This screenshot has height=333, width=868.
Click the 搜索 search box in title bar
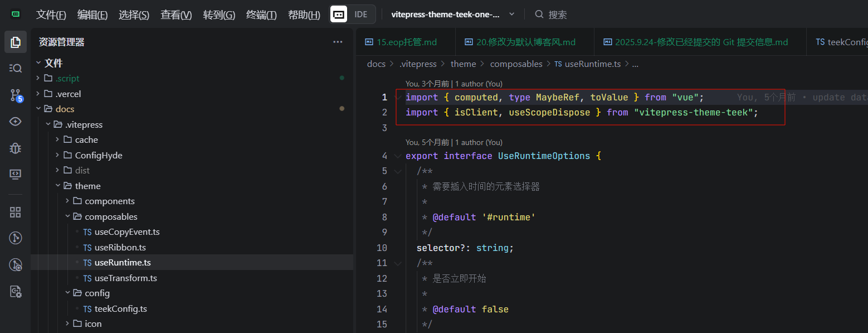[557, 15]
